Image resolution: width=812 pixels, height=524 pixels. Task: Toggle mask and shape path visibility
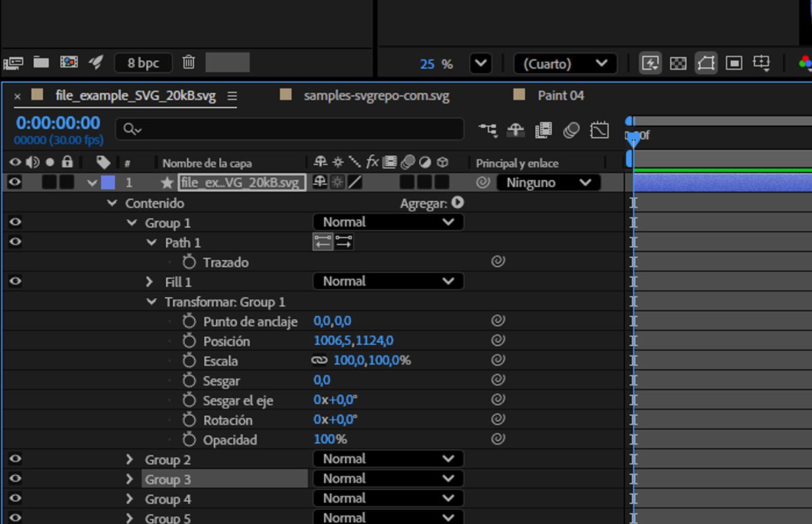pos(706,64)
